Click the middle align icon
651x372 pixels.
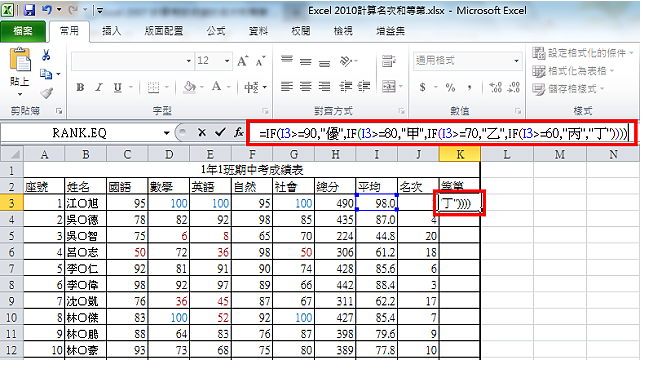click(x=306, y=61)
